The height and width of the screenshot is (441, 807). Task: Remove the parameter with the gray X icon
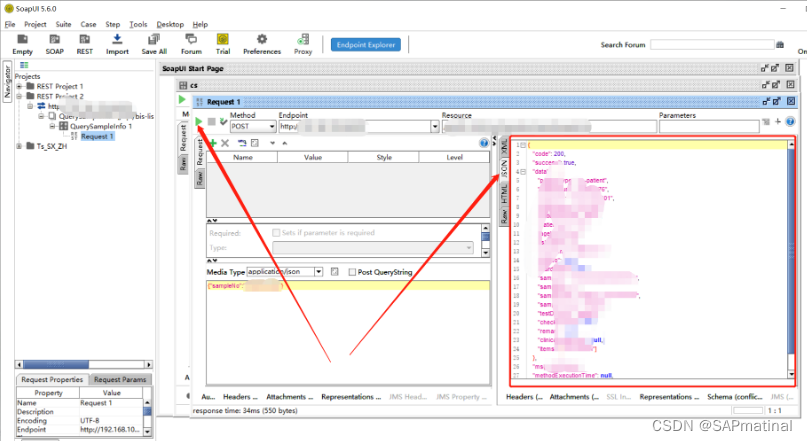(225, 143)
